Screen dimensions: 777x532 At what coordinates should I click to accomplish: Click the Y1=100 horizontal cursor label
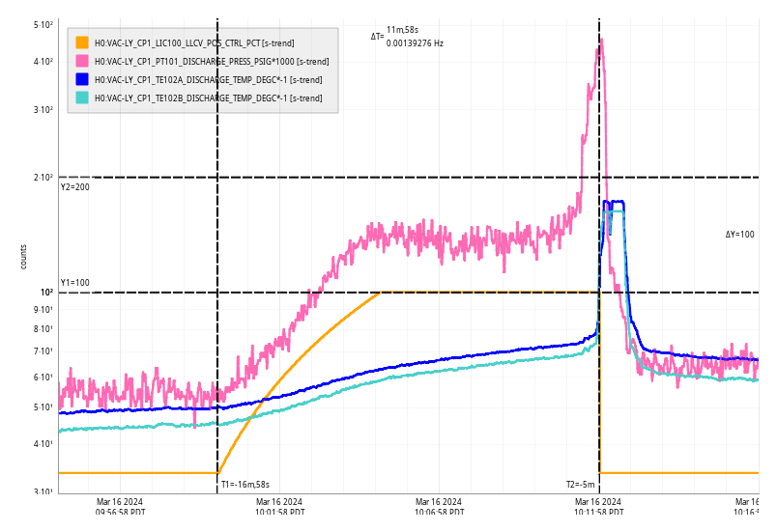(75, 283)
